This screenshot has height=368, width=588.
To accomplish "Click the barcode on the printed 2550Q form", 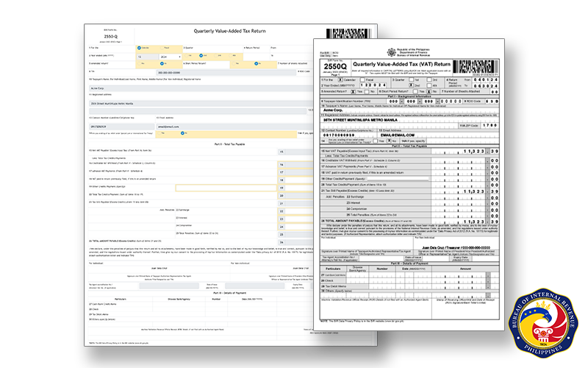I will pyautogui.click(x=476, y=66).
